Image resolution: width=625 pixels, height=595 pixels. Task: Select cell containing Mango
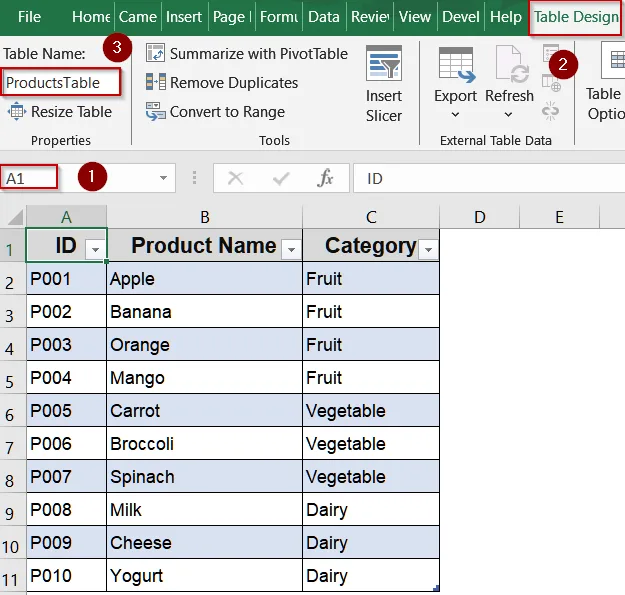(x=204, y=377)
